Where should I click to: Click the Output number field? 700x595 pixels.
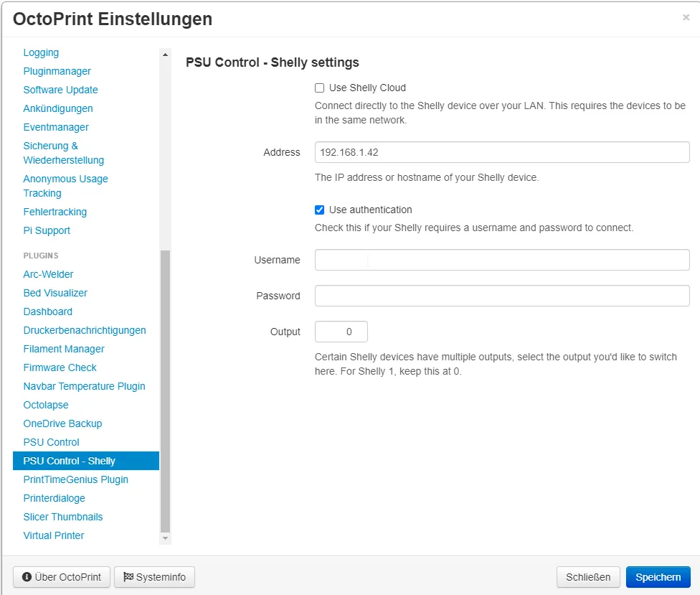point(341,332)
